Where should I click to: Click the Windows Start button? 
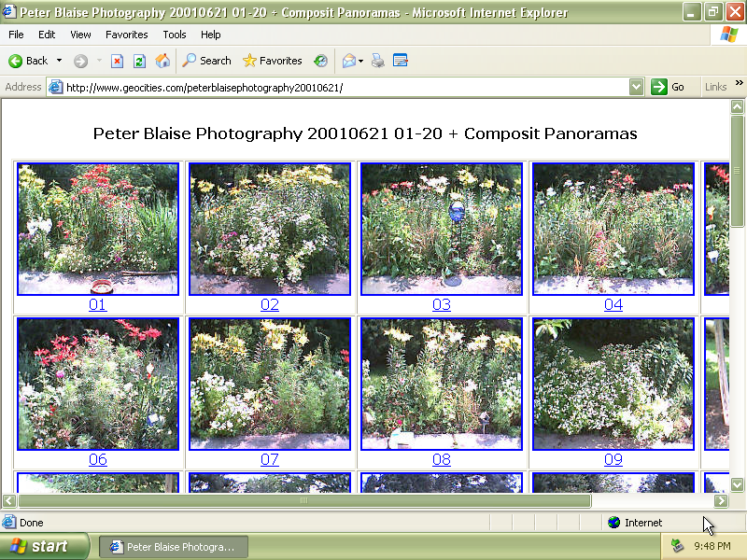44,546
